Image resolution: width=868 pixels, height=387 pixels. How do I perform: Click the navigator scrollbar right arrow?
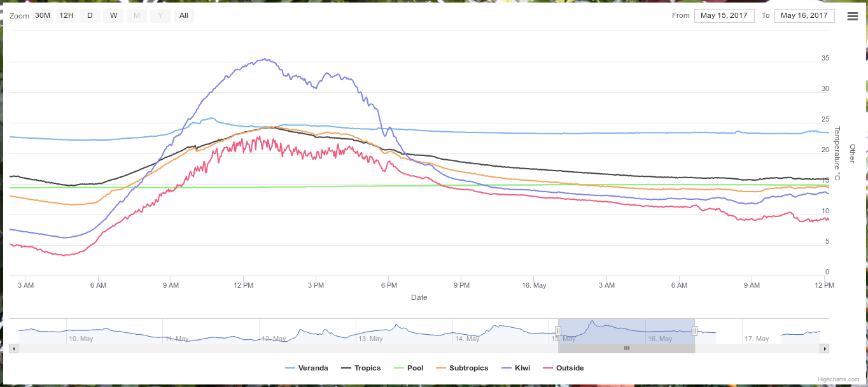825,348
